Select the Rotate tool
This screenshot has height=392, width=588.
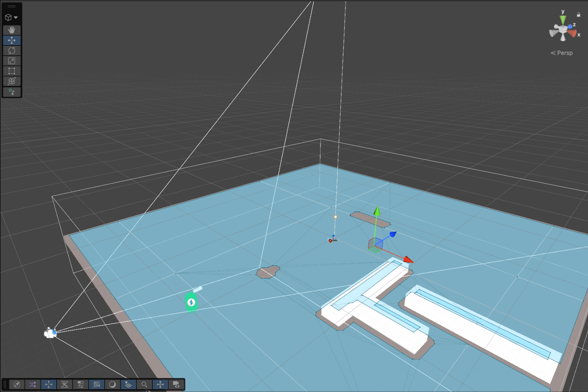pyautogui.click(x=12, y=50)
